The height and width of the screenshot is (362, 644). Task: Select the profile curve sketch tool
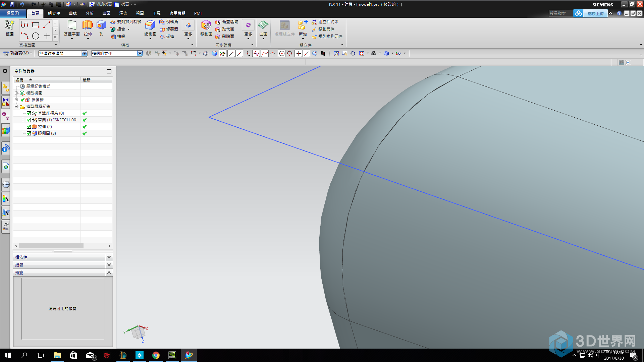pos(24,25)
